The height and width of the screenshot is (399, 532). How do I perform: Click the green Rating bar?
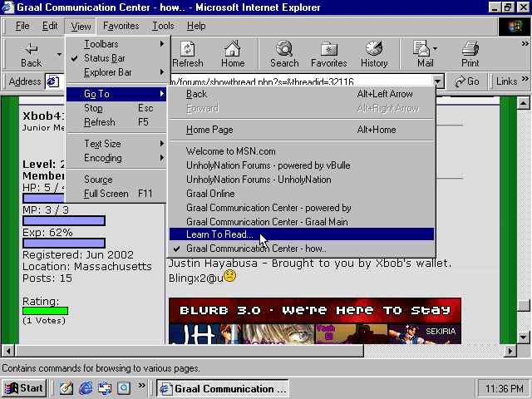[x=45, y=311]
